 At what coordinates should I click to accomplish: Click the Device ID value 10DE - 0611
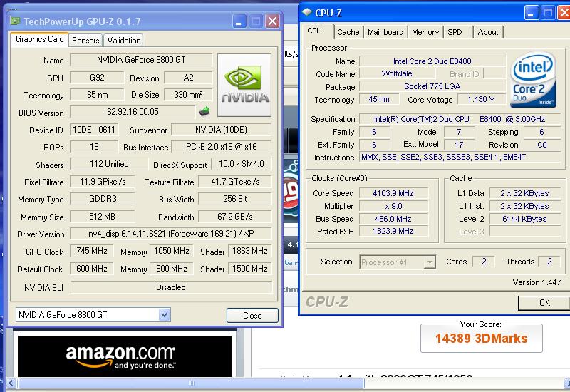tap(94, 130)
